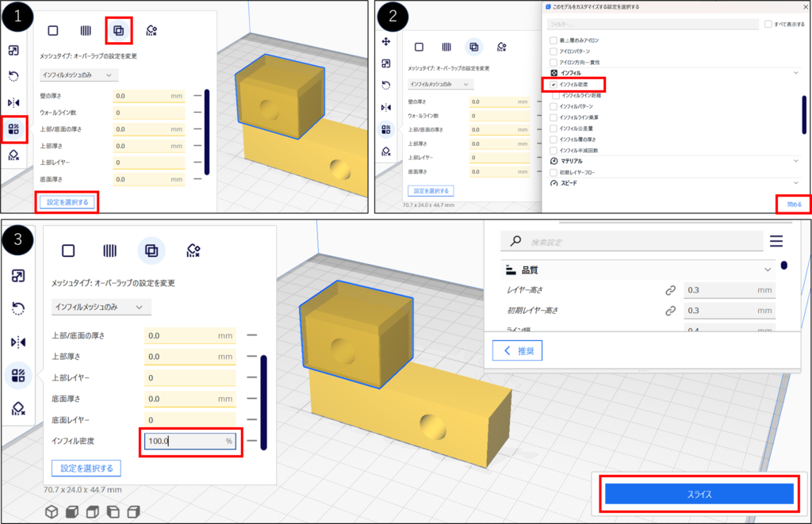This screenshot has height=524, width=812.
Task: Switch to left view cube icon
Action: pyautogui.click(x=113, y=511)
